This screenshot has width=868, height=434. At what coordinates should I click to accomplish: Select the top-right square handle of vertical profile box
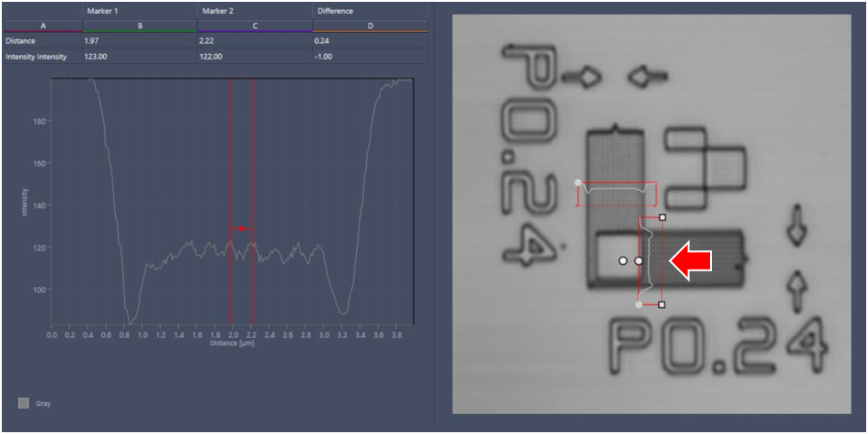tap(663, 217)
